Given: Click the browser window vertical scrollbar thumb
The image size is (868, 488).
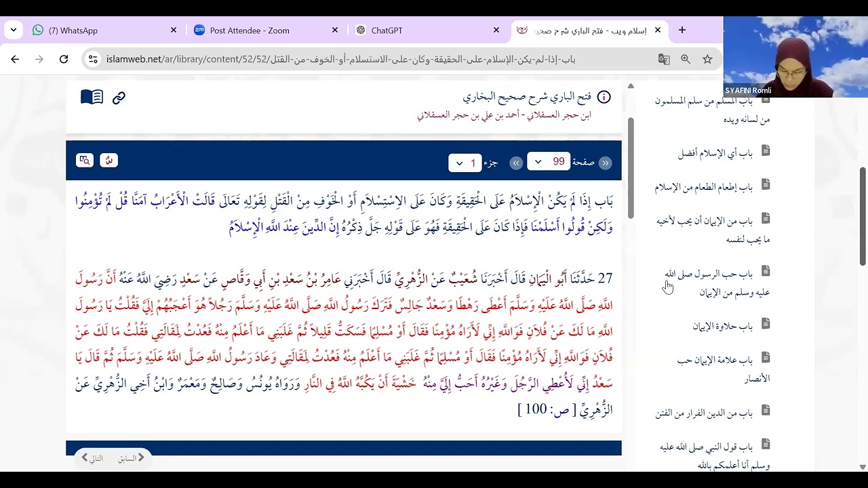Looking at the screenshot, I should tap(863, 216).
